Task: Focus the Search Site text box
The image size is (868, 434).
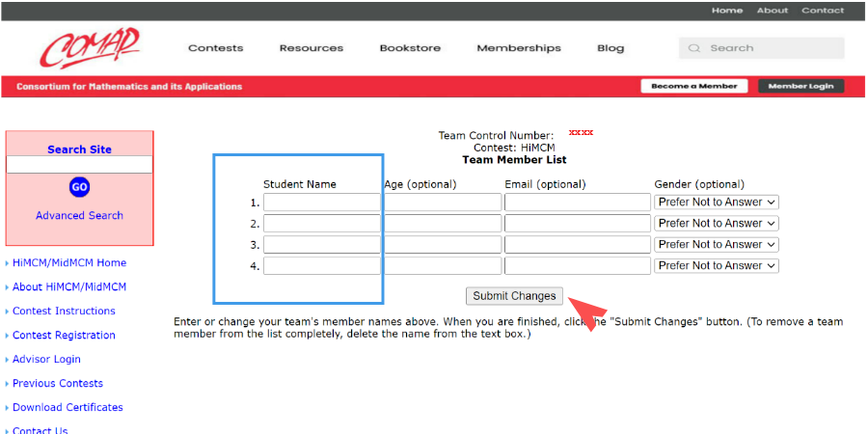Action: click(x=80, y=164)
